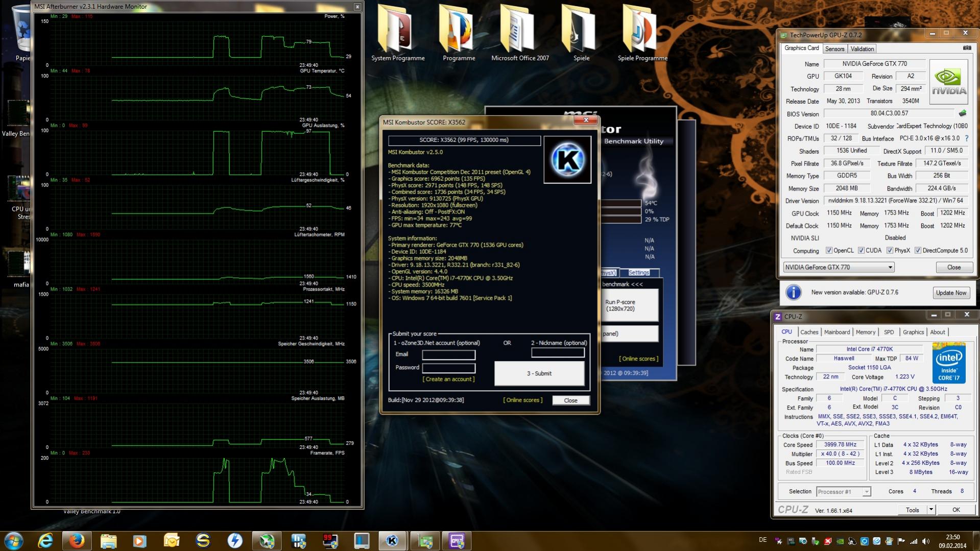This screenshot has height=551, width=980.
Task: Open the volume control in system tray
Action: (925, 541)
